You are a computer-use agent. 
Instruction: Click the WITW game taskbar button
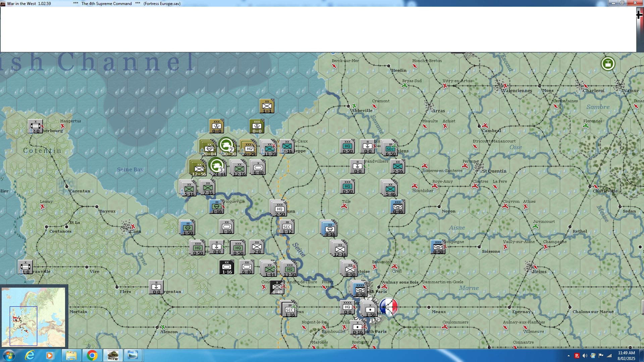coord(113,355)
